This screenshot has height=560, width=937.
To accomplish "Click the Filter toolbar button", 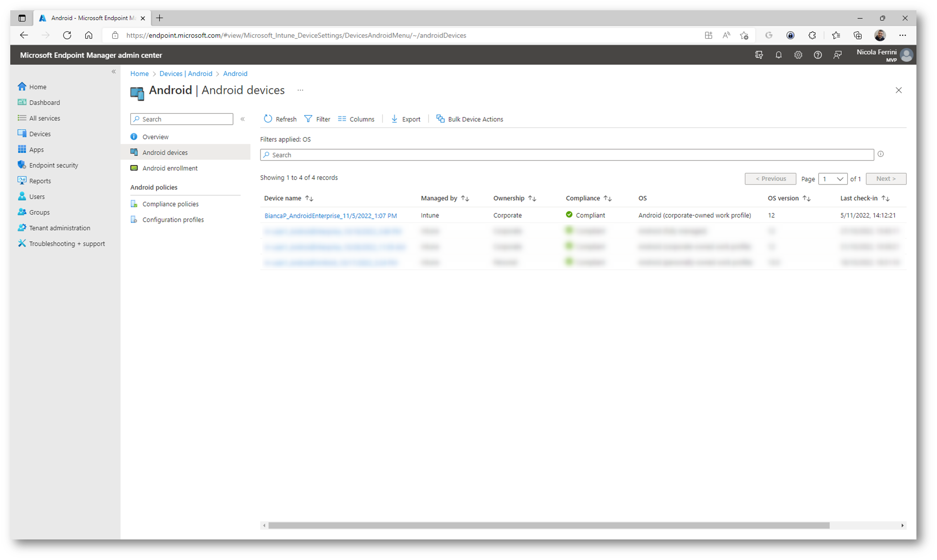I will pyautogui.click(x=317, y=119).
